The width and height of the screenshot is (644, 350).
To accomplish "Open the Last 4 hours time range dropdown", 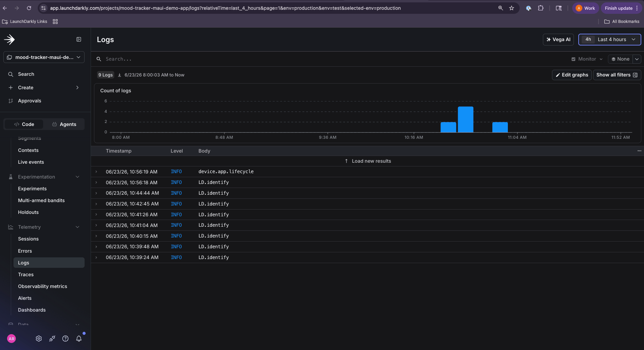I will [x=609, y=39].
